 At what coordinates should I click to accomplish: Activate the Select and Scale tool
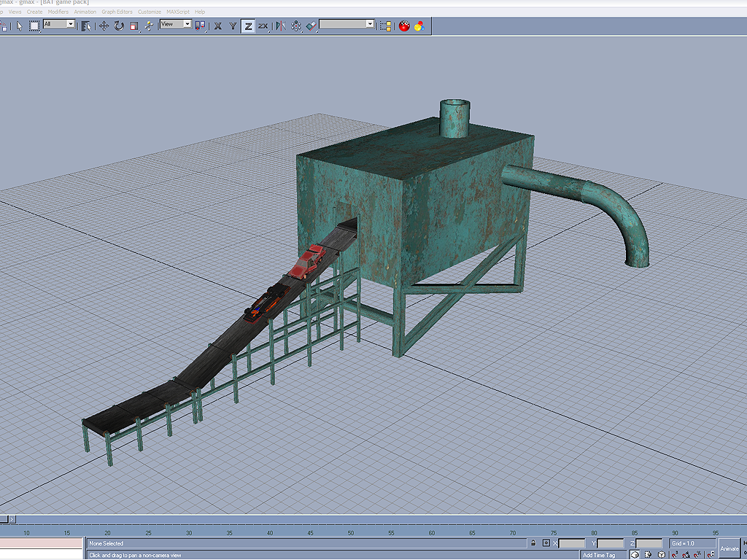[x=134, y=26]
